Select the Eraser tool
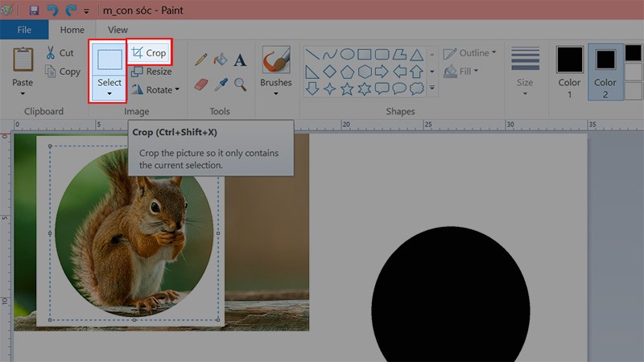The image size is (644, 362). point(201,84)
